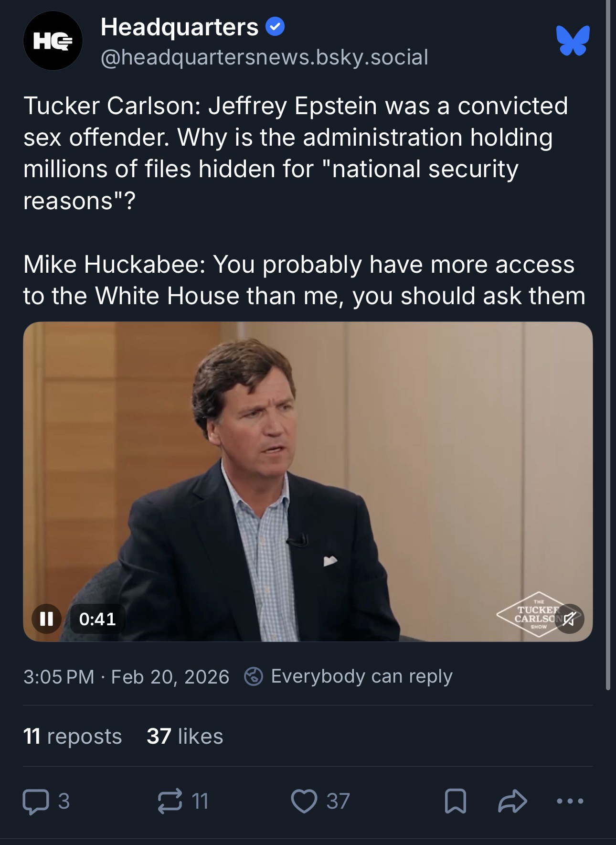Repost using the arrows icon
The height and width of the screenshot is (845, 616).
(170, 801)
